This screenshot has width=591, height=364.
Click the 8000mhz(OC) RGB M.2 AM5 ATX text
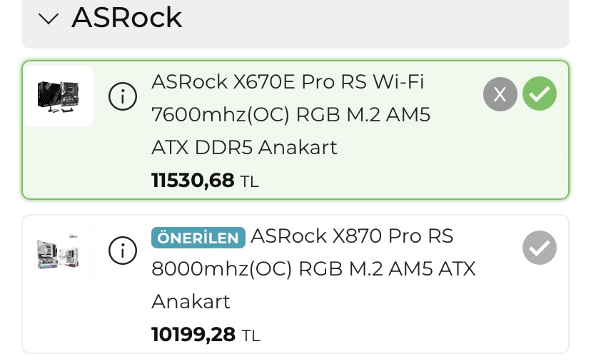[x=313, y=269]
